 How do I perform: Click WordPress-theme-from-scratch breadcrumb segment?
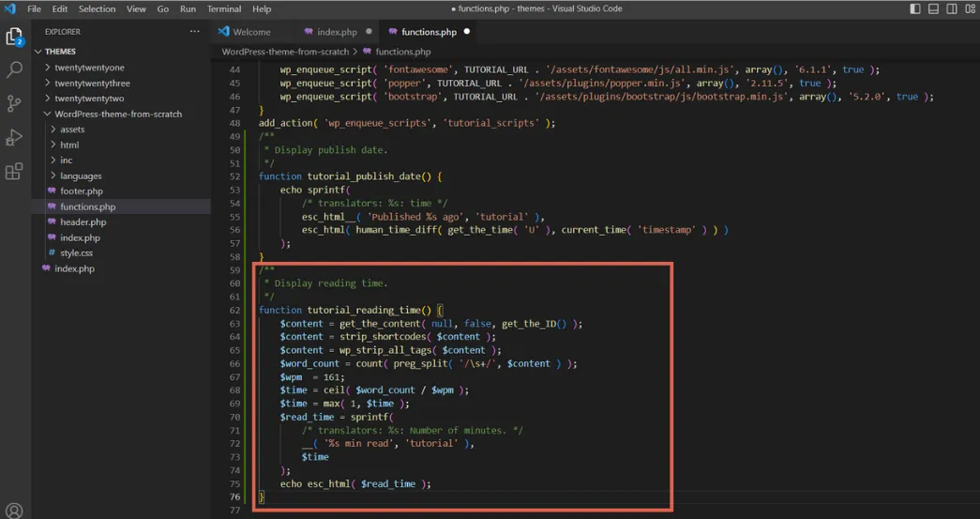pyautogui.click(x=286, y=52)
